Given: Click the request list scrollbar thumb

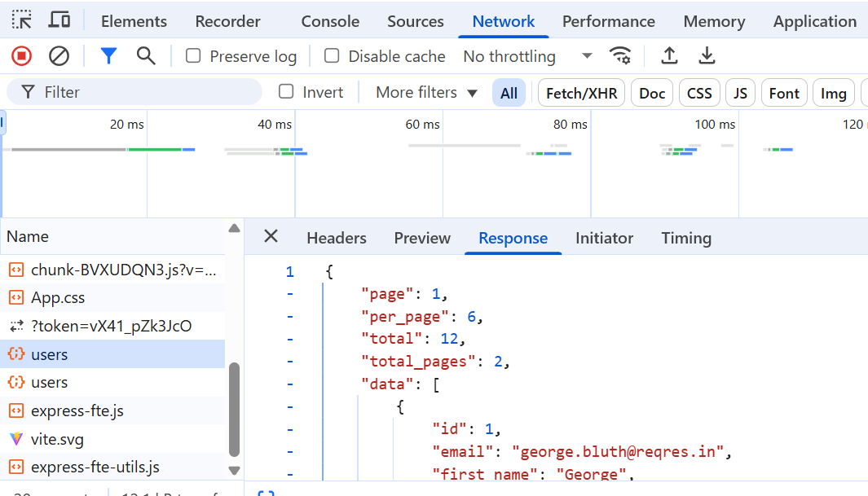Looking at the screenshot, I should pyautogui.click(x=234, y=409).
